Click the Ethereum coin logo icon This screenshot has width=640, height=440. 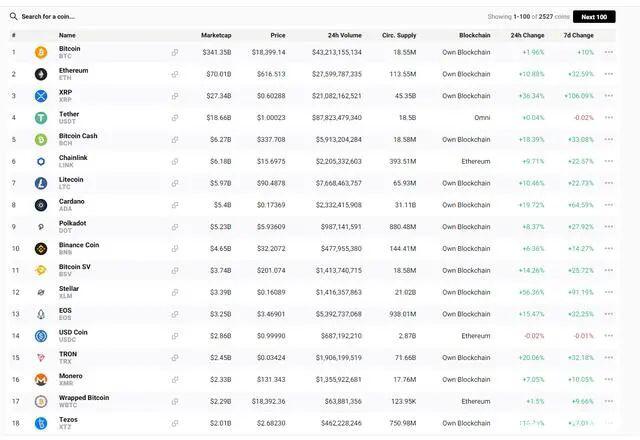pos(41,74)
